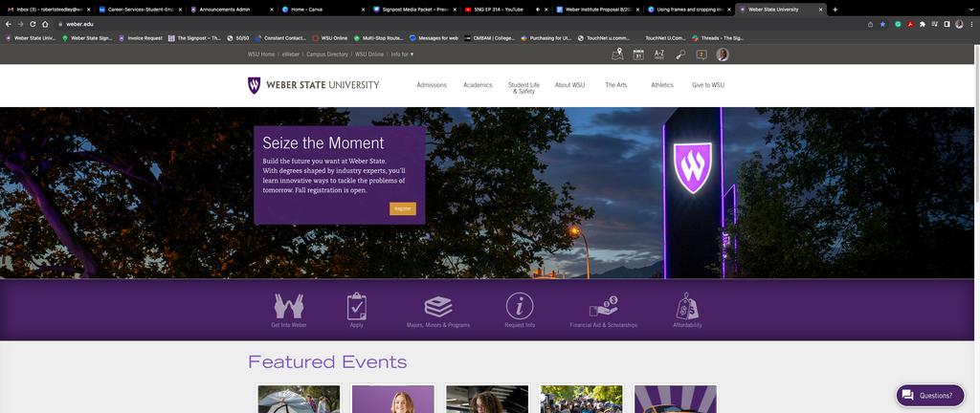Open the Give to WSU menu
This screenshot has width=980, height=413.
coord(708,85)
